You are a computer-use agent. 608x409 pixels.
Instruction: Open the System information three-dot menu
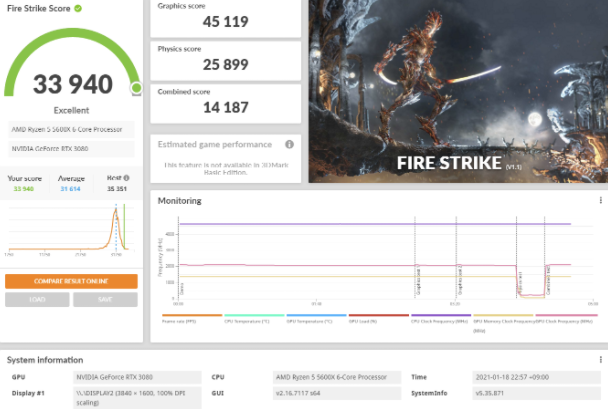601,360
